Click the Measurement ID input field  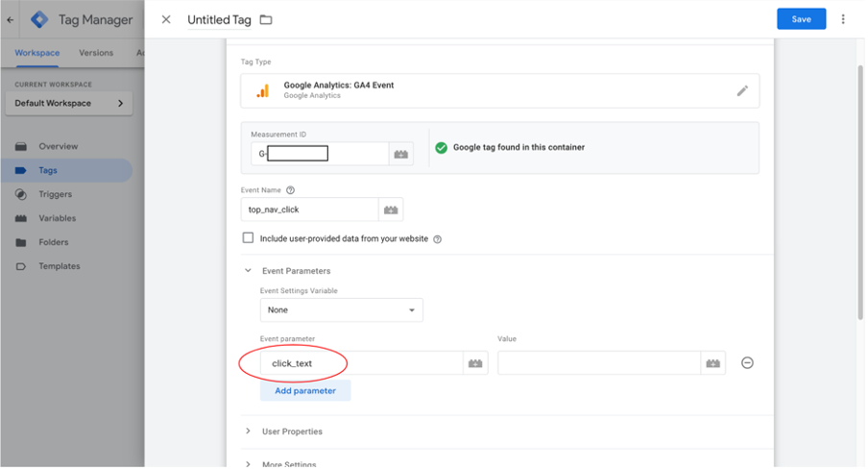pyautogui.click(x=320, y=154)
